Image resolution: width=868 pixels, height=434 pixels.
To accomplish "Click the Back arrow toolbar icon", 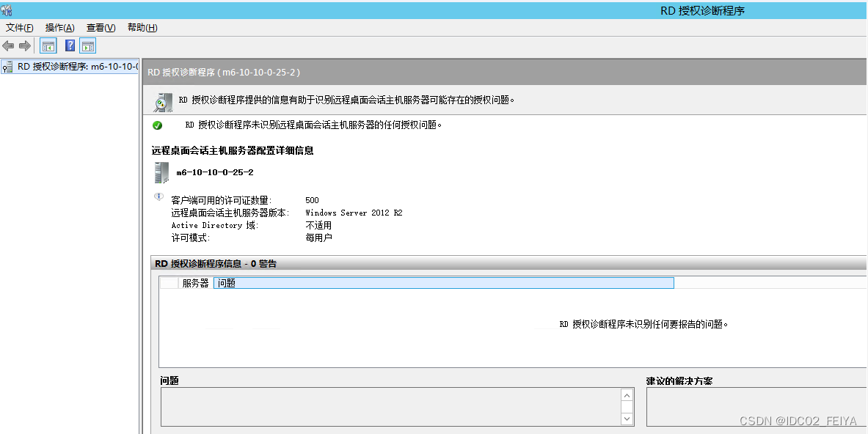I will 8,46.
